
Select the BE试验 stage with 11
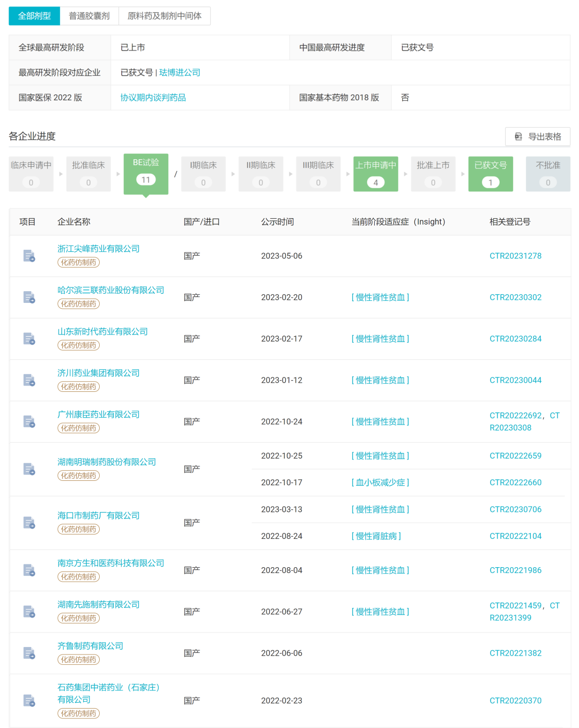click(146, 174)
